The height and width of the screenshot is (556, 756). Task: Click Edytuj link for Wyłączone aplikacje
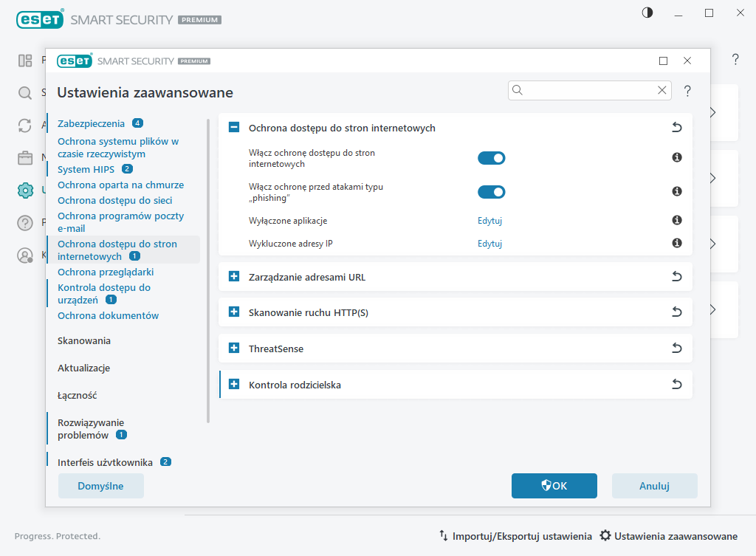point(489,221)
